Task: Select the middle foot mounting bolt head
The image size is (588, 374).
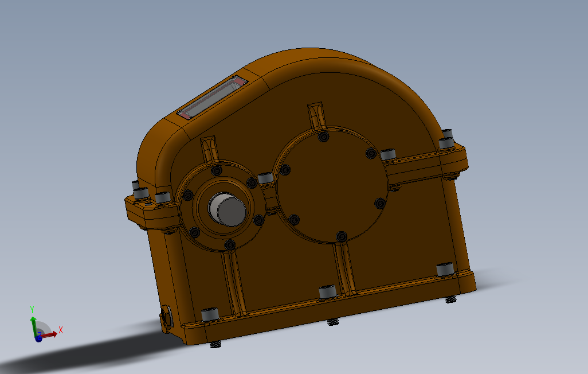Action: pos(327,292)
